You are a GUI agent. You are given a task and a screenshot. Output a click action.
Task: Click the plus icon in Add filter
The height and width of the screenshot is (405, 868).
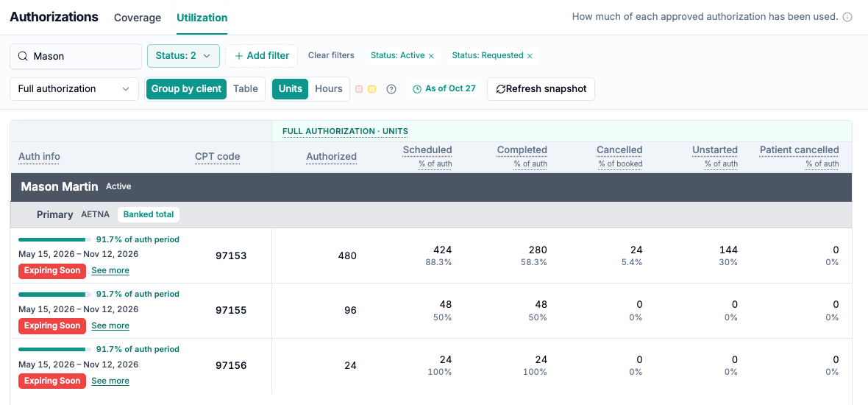click(x=239, y=56)
